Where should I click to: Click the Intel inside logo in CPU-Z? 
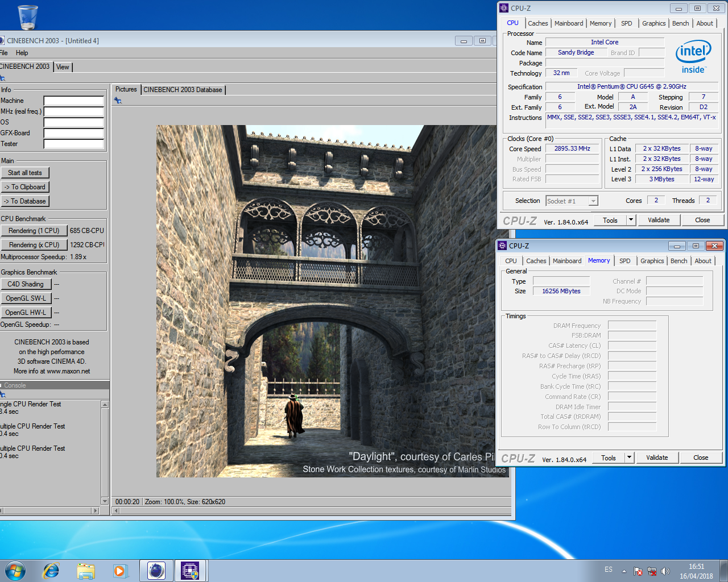[x=693, y=57]
